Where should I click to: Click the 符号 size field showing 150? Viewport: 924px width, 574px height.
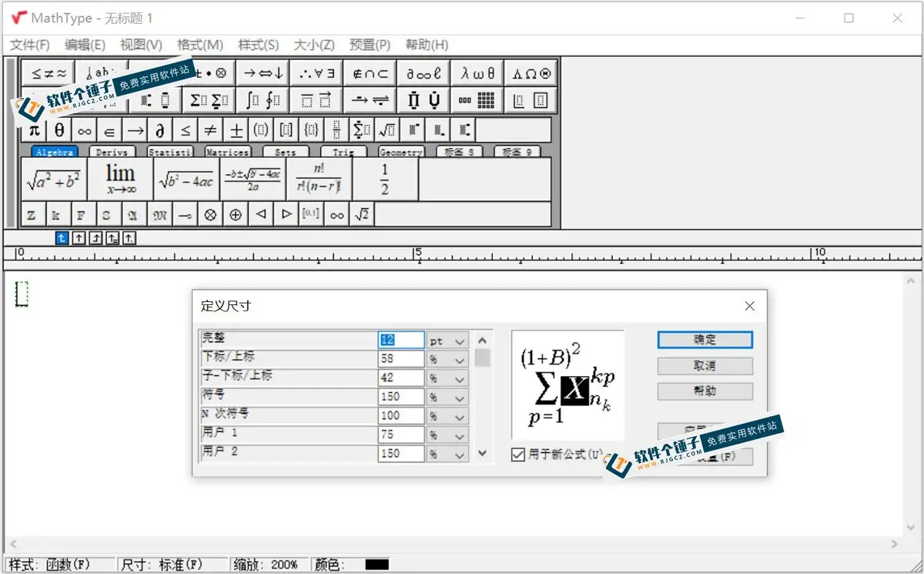tap(401, 397)
